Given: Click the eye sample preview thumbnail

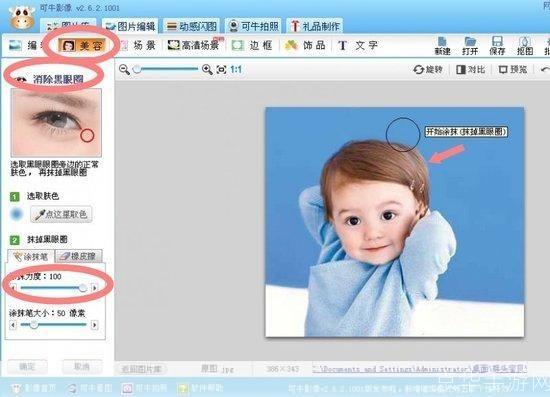Looking at the screenshot, I should pos(56,122).
